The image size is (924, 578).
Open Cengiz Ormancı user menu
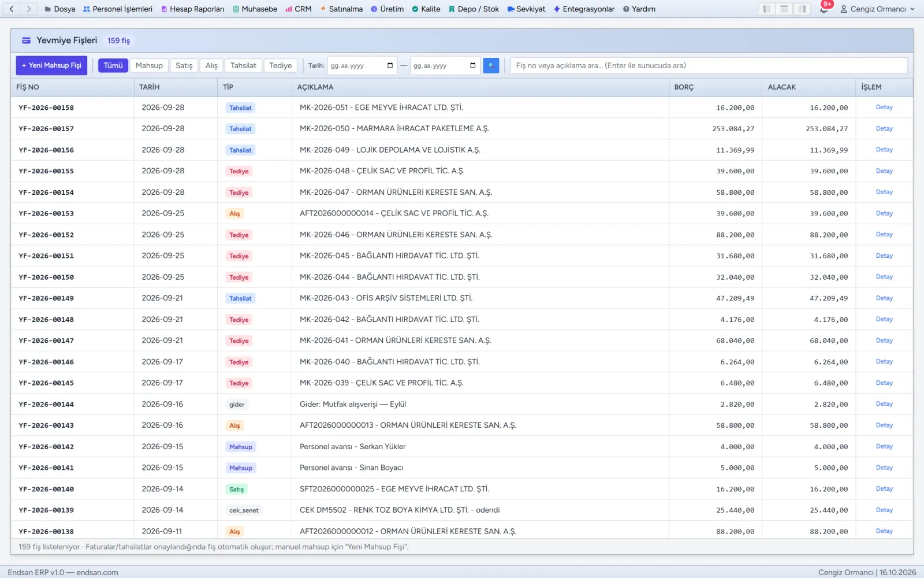click(877, 9)
